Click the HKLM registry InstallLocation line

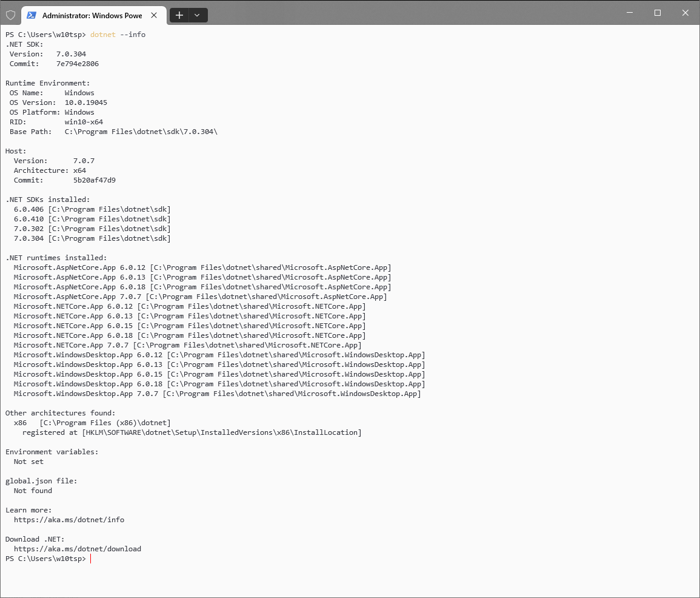[192, 433]
